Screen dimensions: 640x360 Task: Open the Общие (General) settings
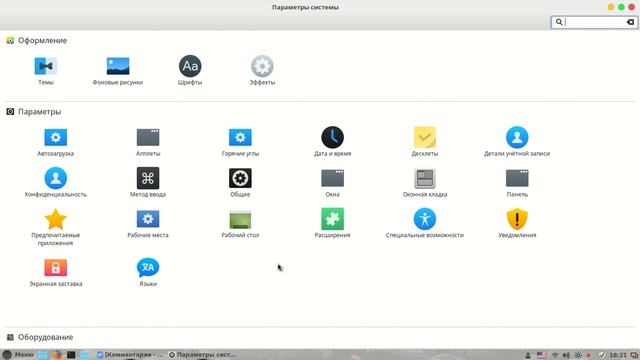(x=240, y=183)
